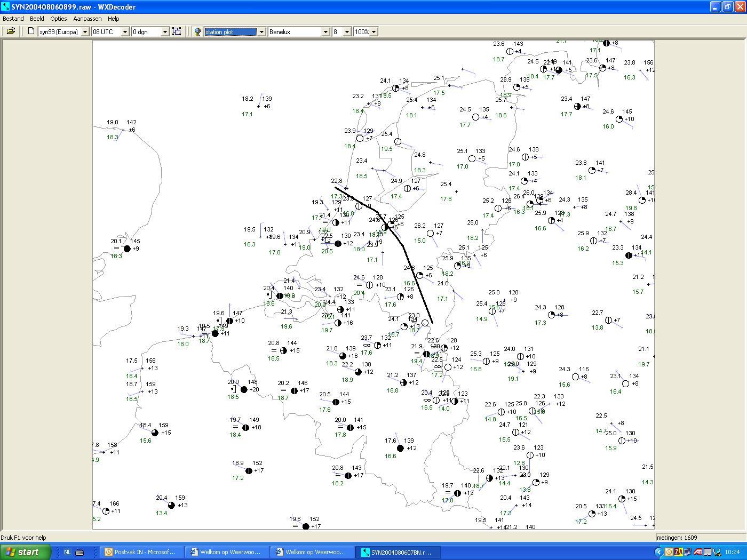Open the Bestand menu
The height and width of the screenshot is (560, 747).
tap(13, 19)
